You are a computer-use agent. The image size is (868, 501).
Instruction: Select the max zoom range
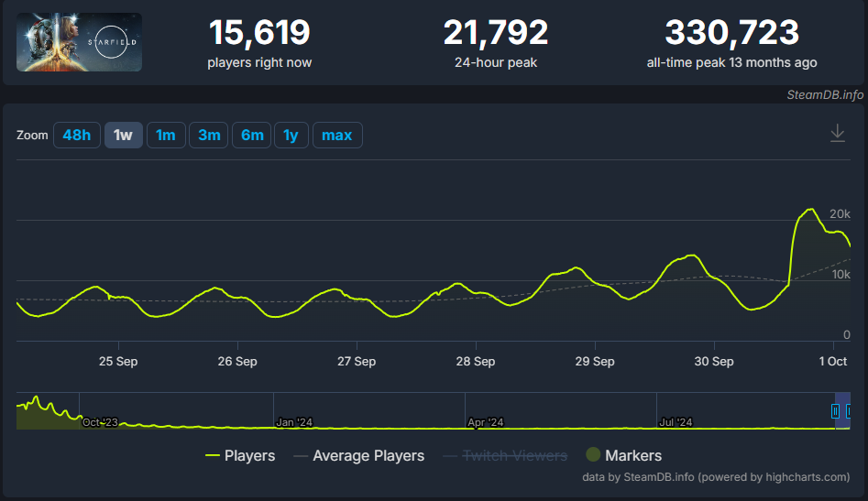pyautogui.click(x=337, y=135)
